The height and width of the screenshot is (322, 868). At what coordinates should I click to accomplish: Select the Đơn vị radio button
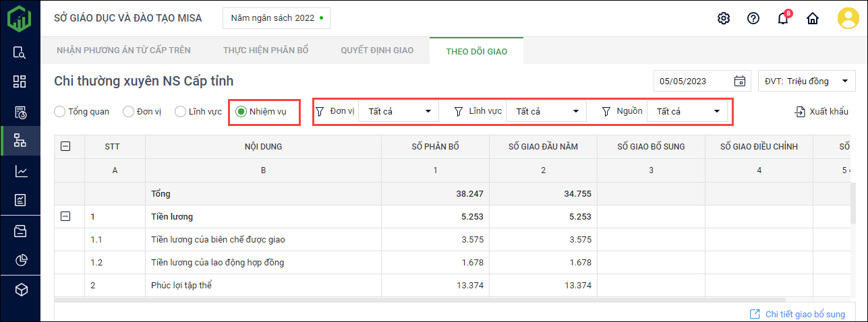[x=128, y=112]
